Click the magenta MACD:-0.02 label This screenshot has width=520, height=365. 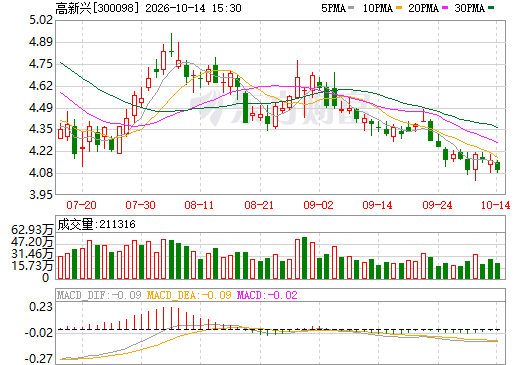click(x=267, y=295)
